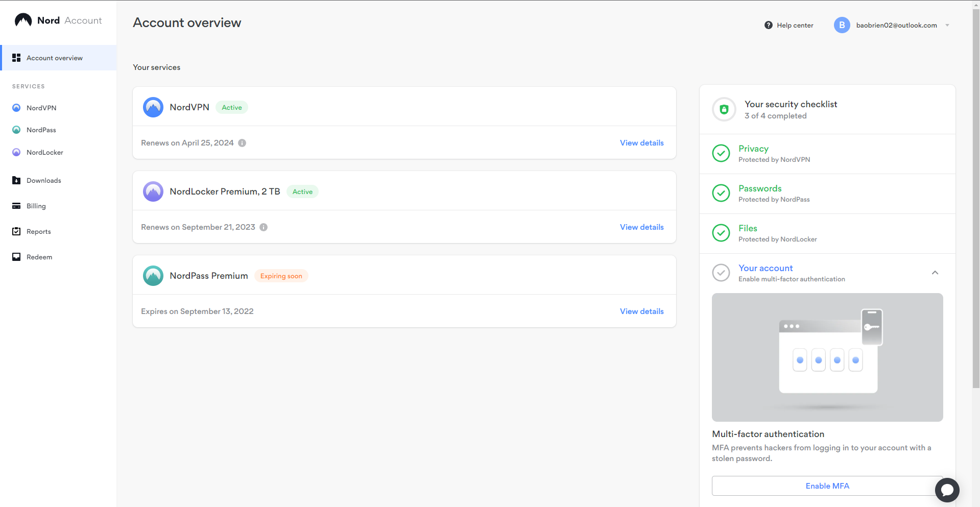
Task: Click the Expiring soon badge
Action: click(281, 276)
